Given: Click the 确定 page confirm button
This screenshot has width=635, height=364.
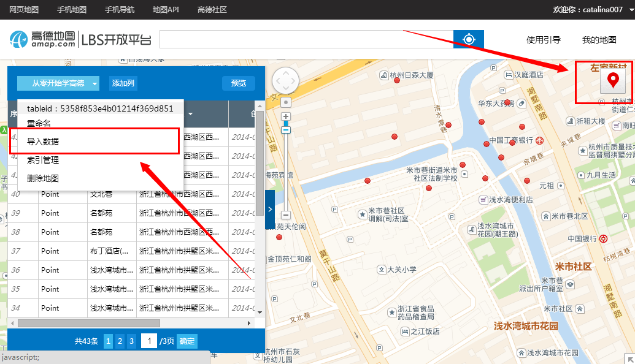Looking at the screenshot, I should tap(187, 341).
